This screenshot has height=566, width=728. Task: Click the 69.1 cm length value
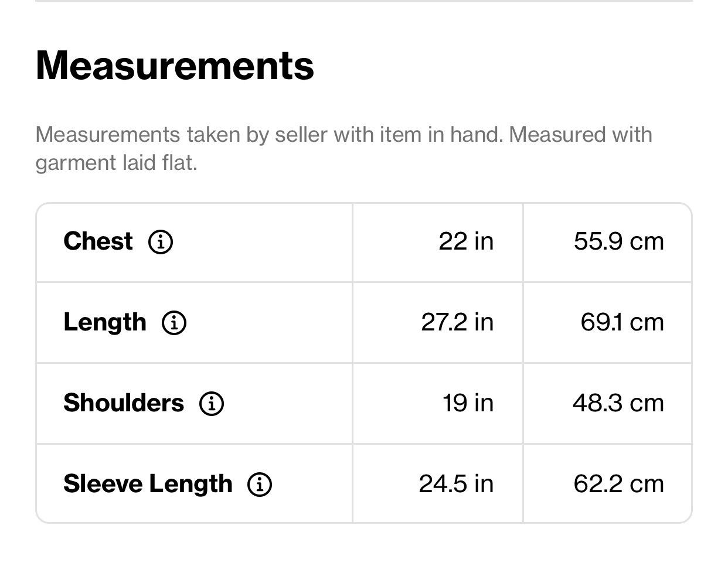tap(622, 322)
